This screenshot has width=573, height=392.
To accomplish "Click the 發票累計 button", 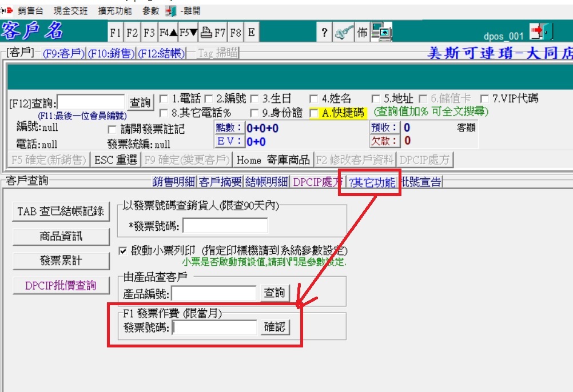I will [61, 261].
